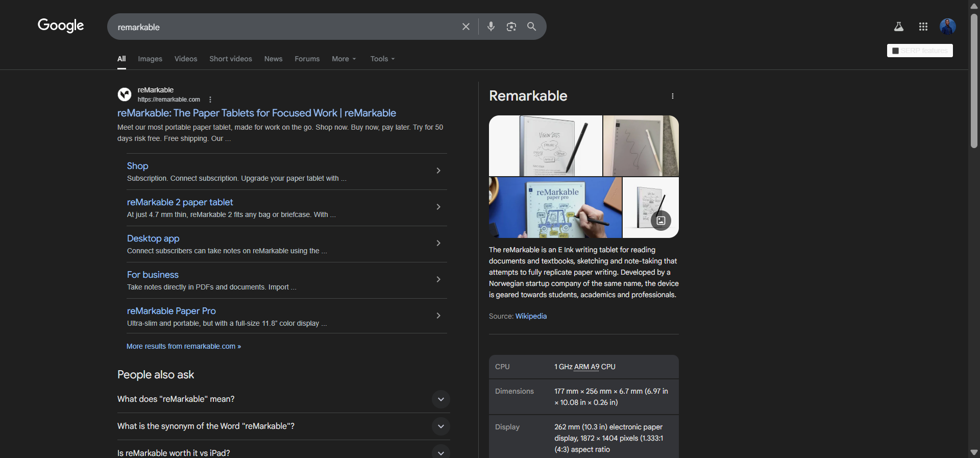Screen dimensions: 980x458
Task: Start voice search with microphone icon
Action: click(491, 27)
